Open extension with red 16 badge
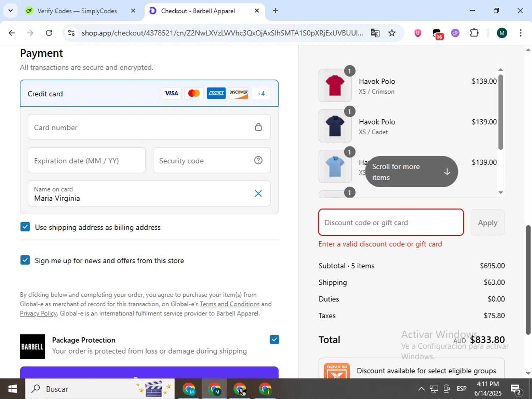 pos(438,34)
